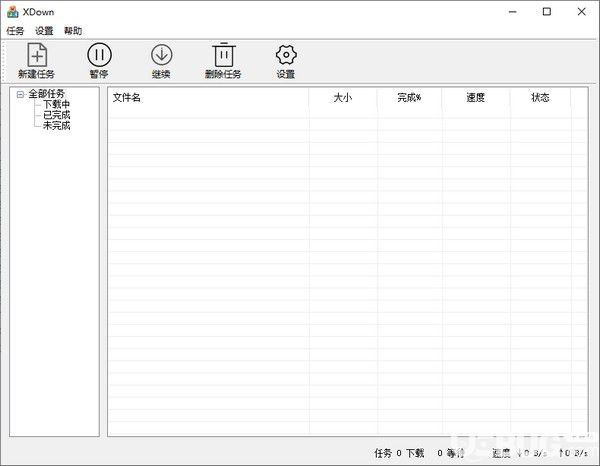Screen dimensions: 600x466
Task: Sort by the 状态 column header
Action: coord(540,98)
